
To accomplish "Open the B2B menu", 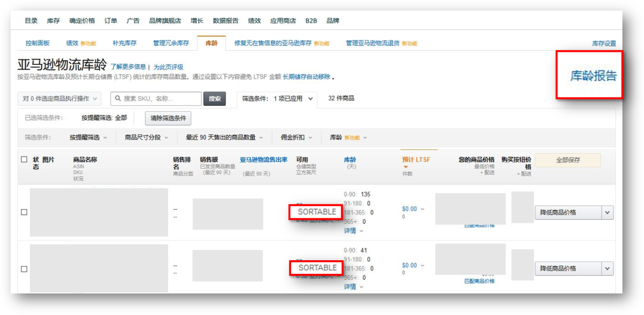I will (x=311, y=21).
